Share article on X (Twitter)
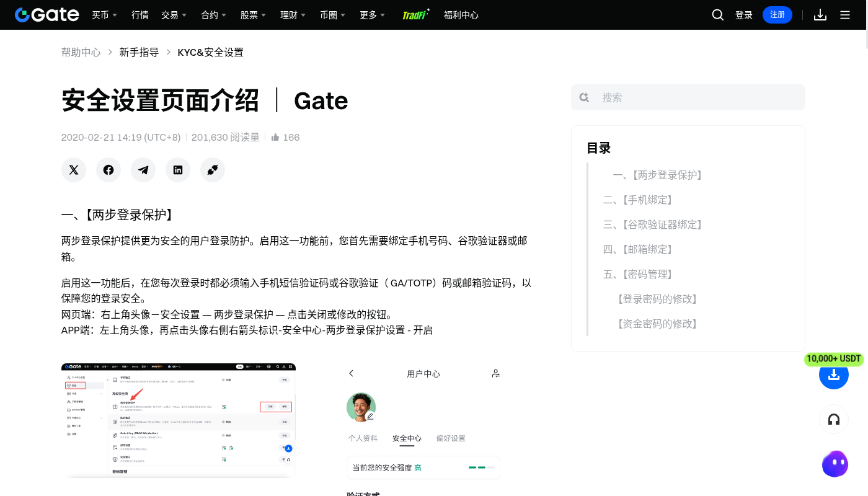Viewport: 868px width, 496px height. tap(74, 170)
